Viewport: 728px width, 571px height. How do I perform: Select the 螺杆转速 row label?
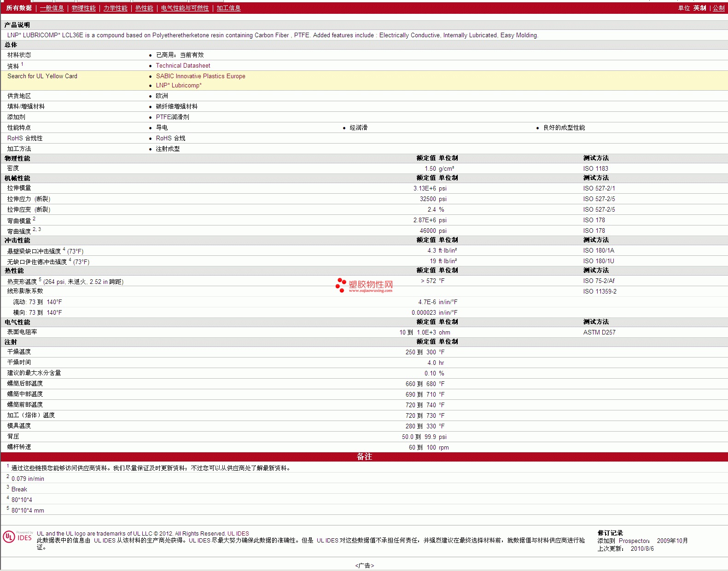click(x=19, y=447)
